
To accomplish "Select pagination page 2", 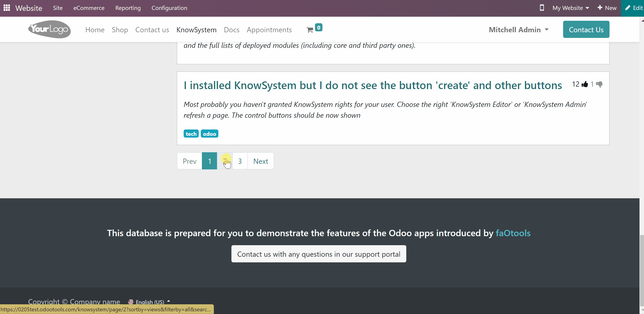I will click(225, 161).
